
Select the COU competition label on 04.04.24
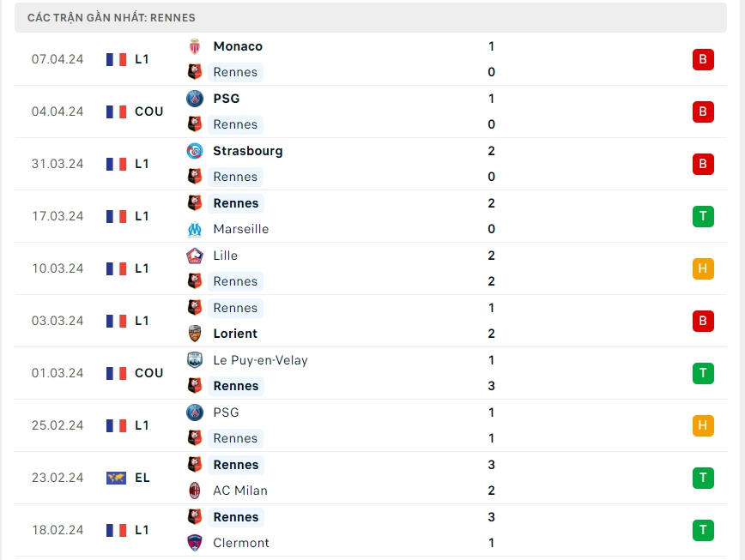tap(148, 111)
